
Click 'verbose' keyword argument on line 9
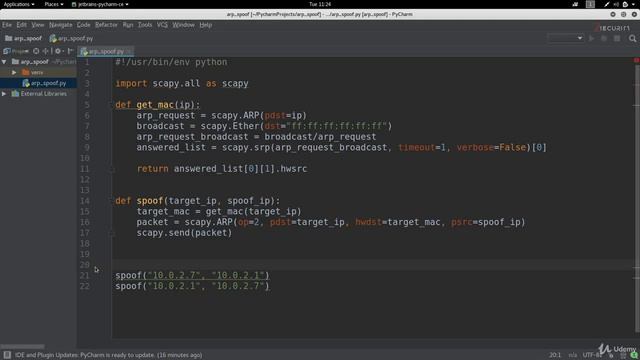point(475,147)
